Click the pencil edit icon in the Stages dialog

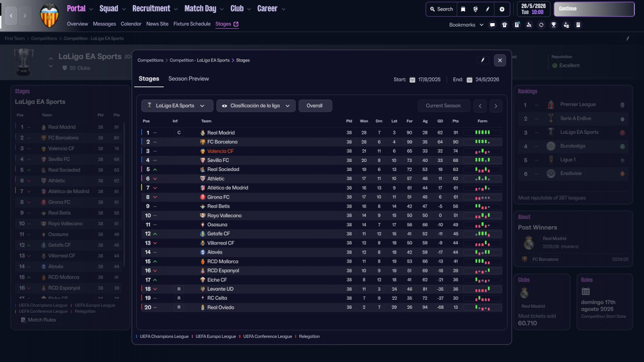(x=482, y=60)
